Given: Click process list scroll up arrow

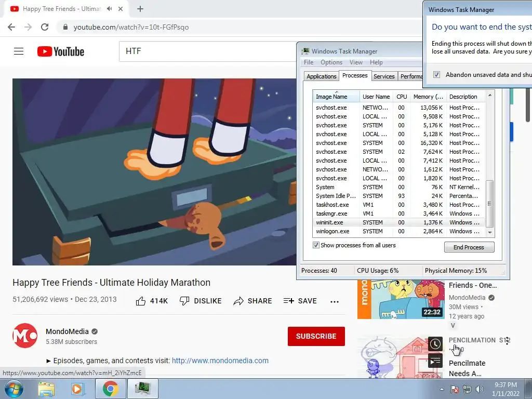Looking at the screenshot, I should pos(490,96).
